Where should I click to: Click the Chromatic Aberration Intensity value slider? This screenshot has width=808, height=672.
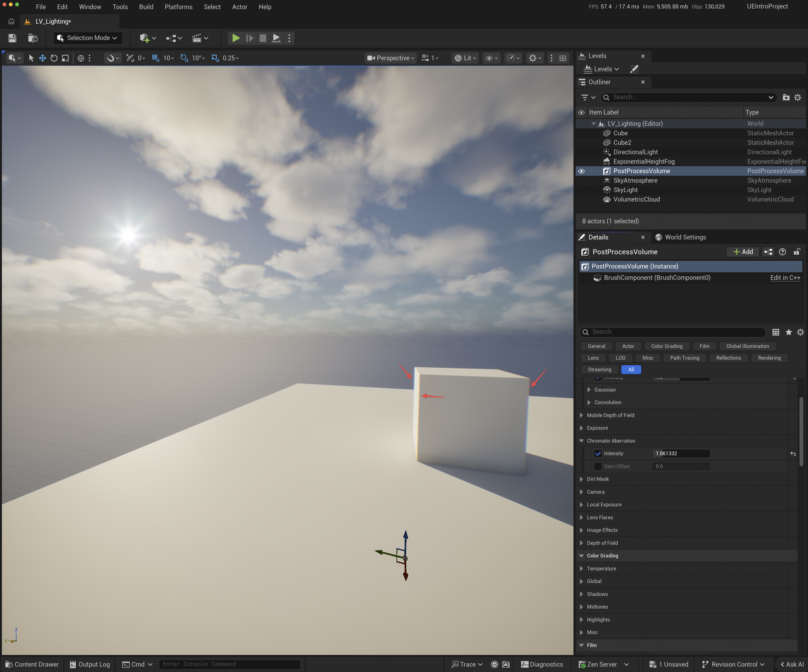tap(681, 454)
